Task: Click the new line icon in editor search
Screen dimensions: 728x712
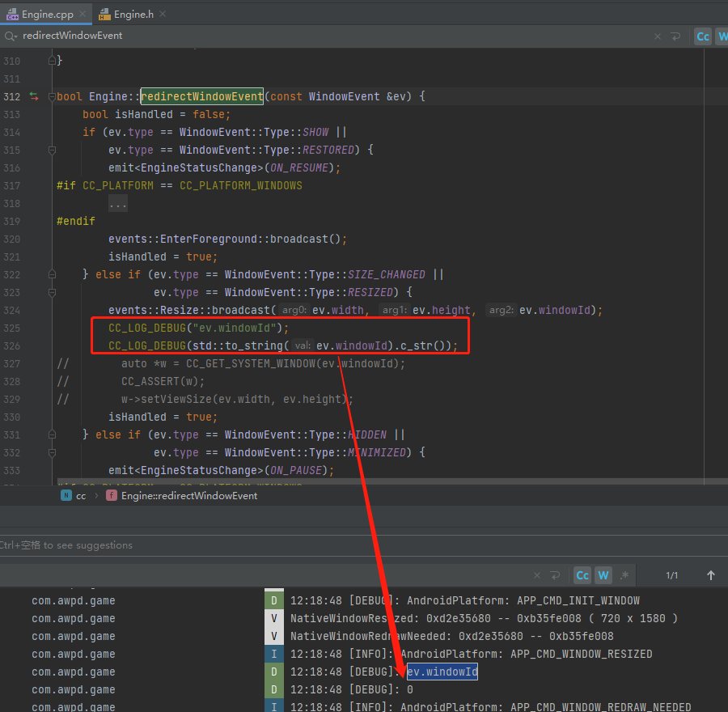Action: pos(675,36)
